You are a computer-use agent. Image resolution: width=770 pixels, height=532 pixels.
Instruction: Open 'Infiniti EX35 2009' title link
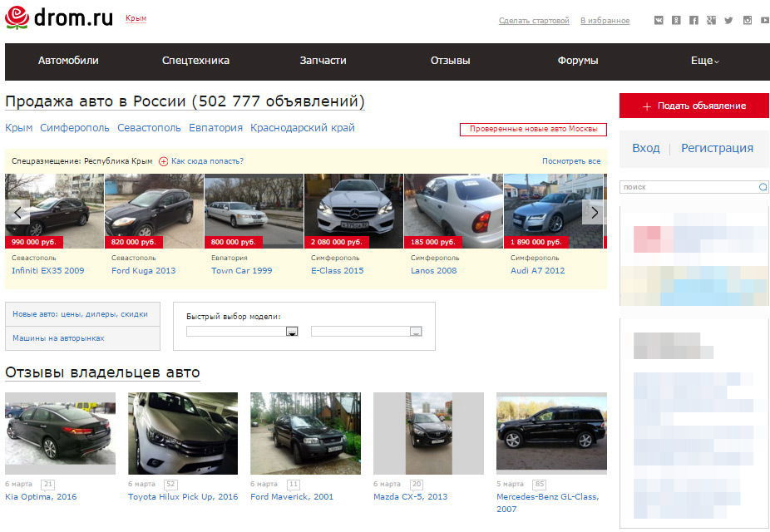pyautogui.click(x=47, y=270)
